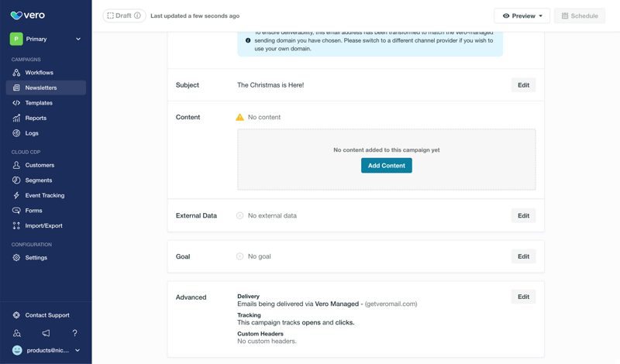
Task: Click the No external data x icon
Action: pos(239,216)
